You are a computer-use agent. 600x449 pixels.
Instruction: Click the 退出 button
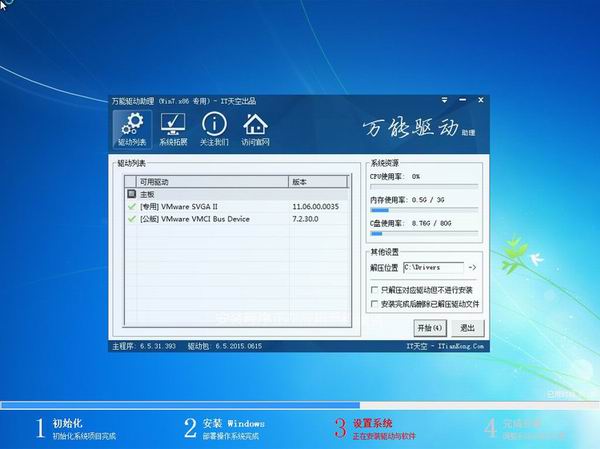pyautogui.click(x=467, y=328)
